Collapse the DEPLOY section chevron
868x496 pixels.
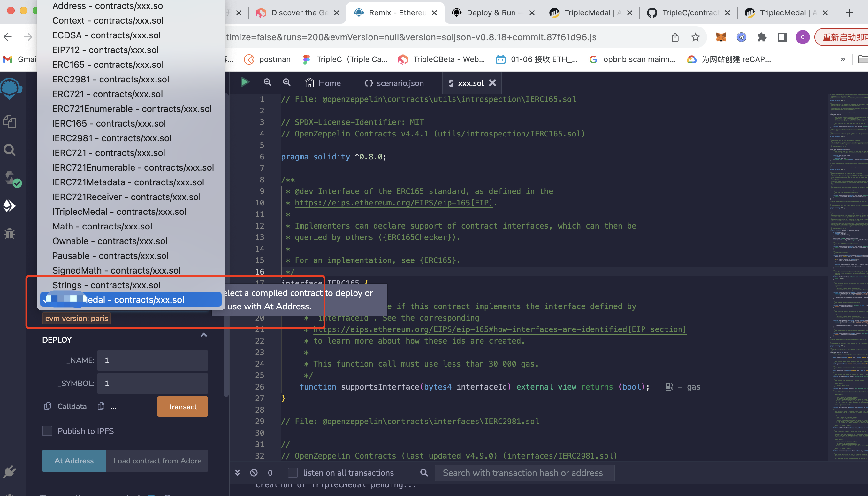coord(203,335)
